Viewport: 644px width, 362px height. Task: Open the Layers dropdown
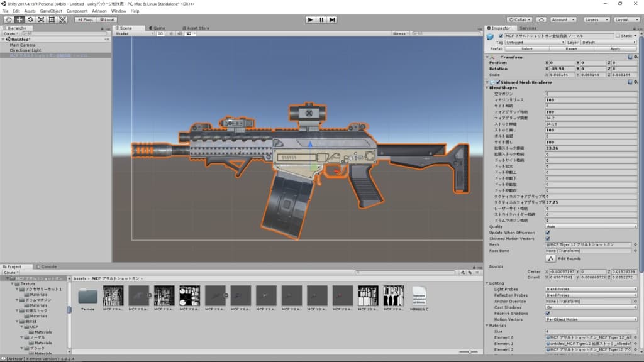pyautogui.click(x=596, y=19)
